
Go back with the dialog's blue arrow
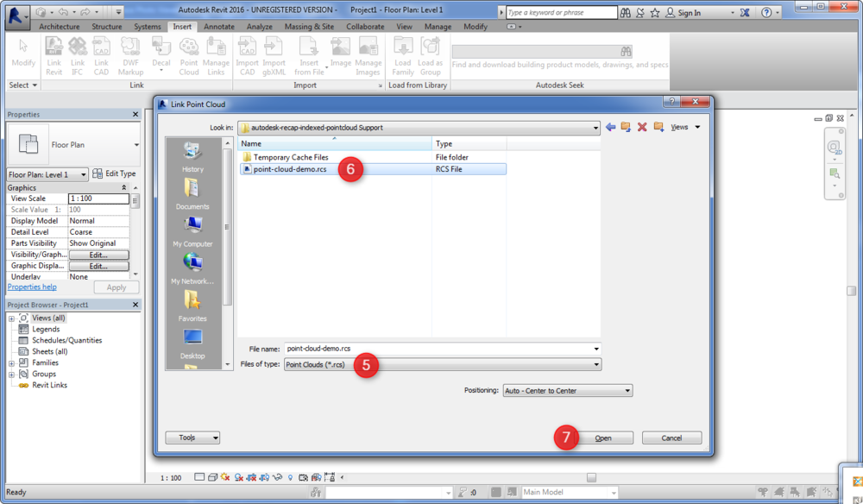click(610, 127)
